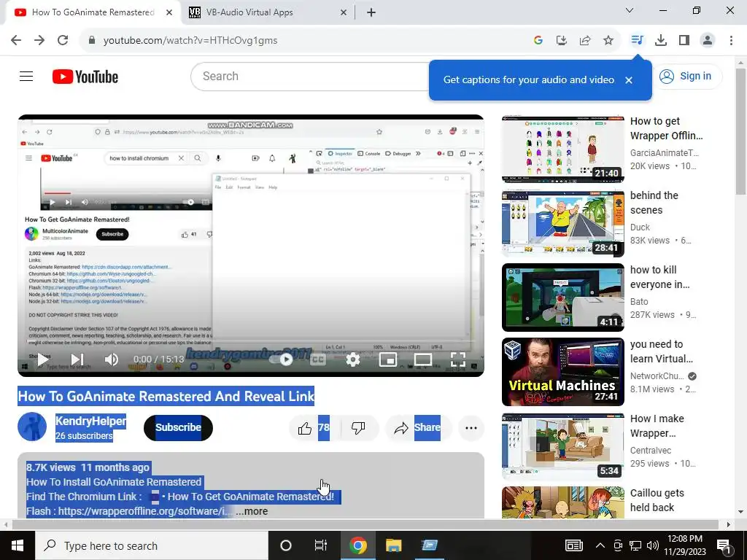Enter fullscreen video mode
747x560 pixels.
click(x=458, y=359)
